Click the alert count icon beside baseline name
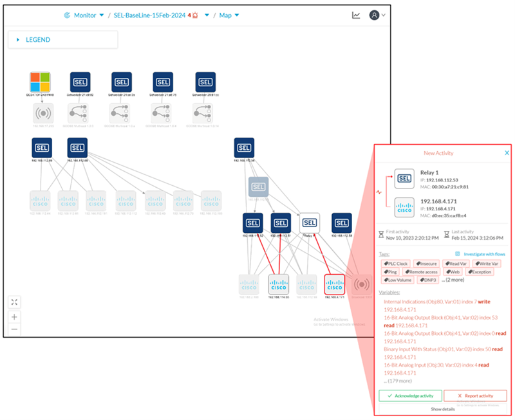 point(193,15)
